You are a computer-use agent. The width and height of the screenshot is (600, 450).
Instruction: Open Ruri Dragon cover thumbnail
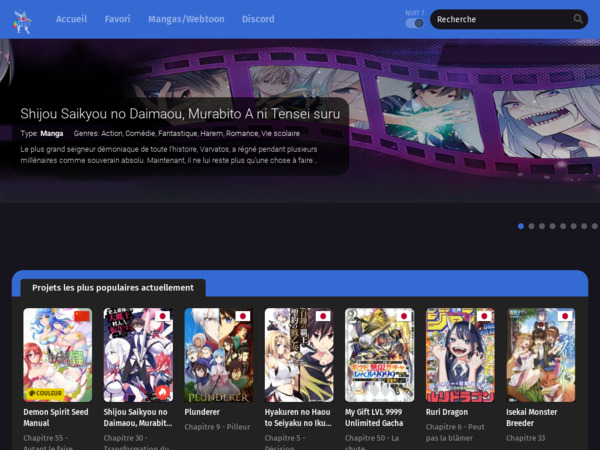tap(460, 355)
